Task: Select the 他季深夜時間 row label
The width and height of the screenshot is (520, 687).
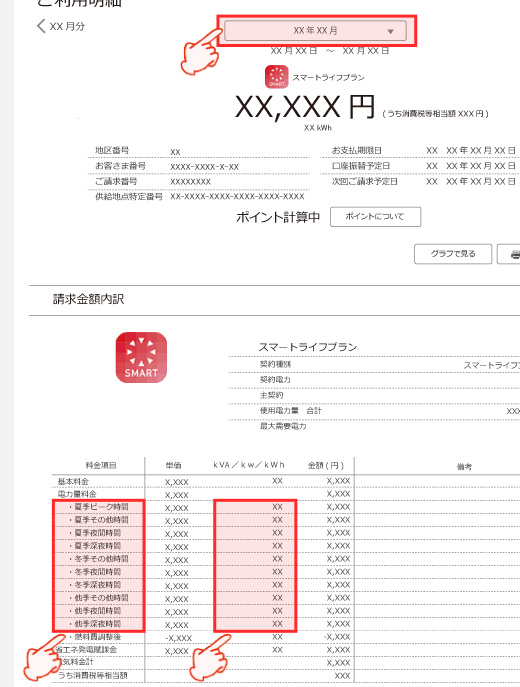Action: pyautogui.click(x=95, y=623)
